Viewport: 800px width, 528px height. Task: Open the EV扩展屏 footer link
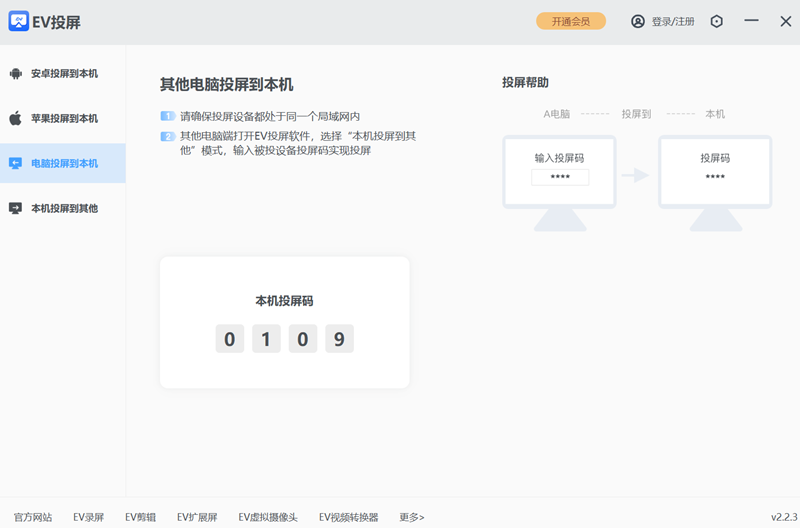pyautogui.click(x=197, y=517)
